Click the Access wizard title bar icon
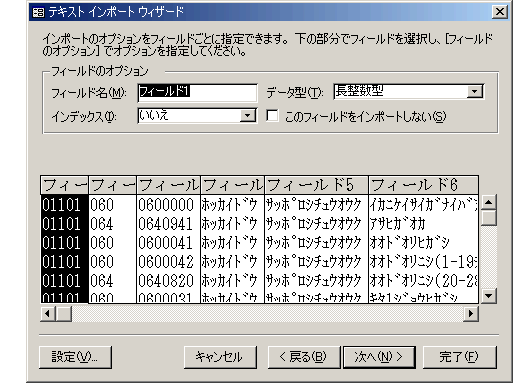513x383 pixels. (x=38, y=12)
